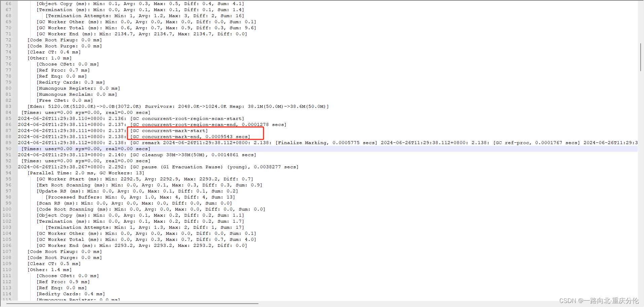644x307 pixels.
Task: Click the 'Scan RS (ms)' line
Action: [x=134, y=203]
